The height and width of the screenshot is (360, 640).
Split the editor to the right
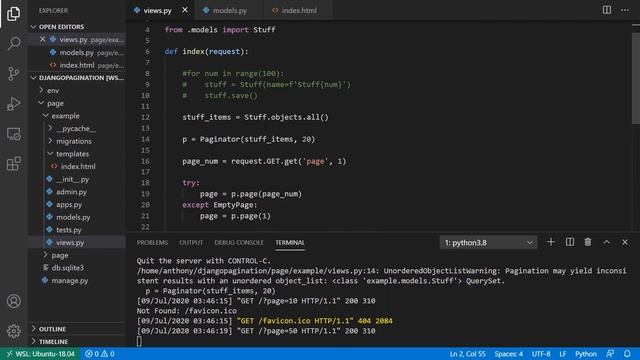coord(607,10)
